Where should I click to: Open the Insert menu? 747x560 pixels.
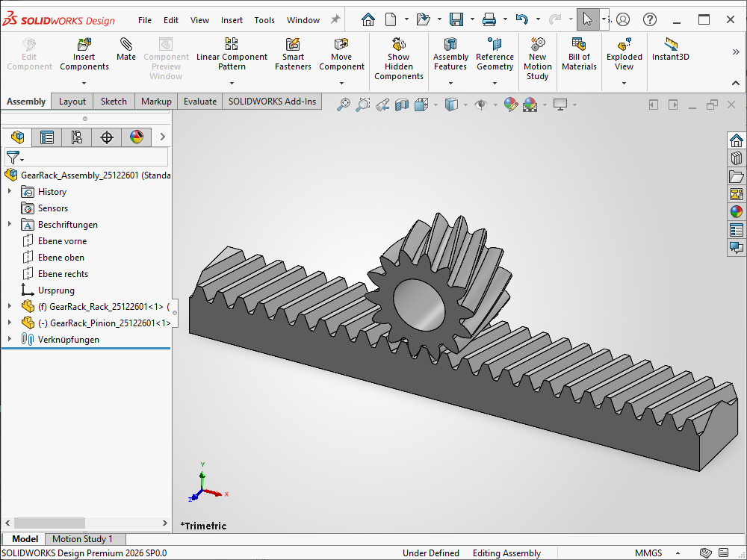point(232,20)
